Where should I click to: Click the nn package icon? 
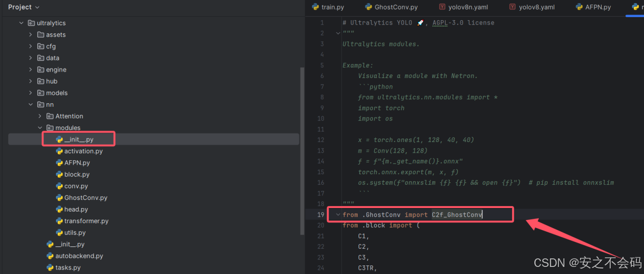[x=41, y=104]
